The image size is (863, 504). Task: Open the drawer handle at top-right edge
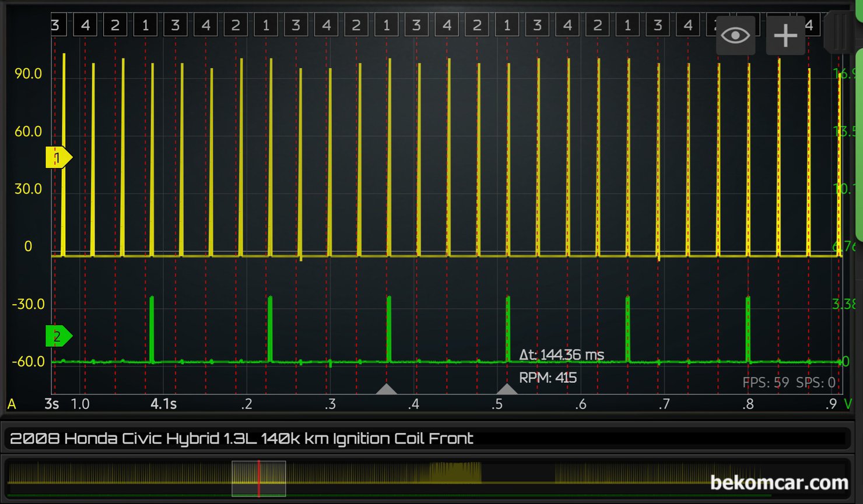pos(840,32)
